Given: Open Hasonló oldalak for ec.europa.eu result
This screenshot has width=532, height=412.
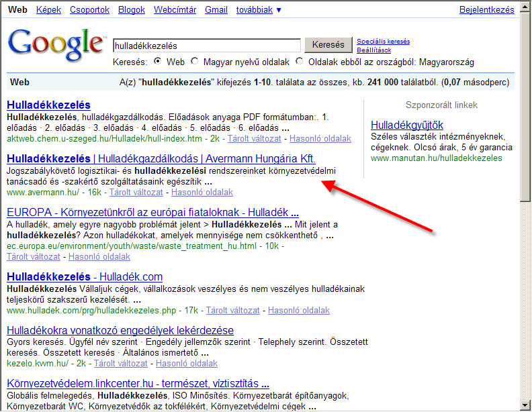Looking at the screenshot, I should coord(99,257).
